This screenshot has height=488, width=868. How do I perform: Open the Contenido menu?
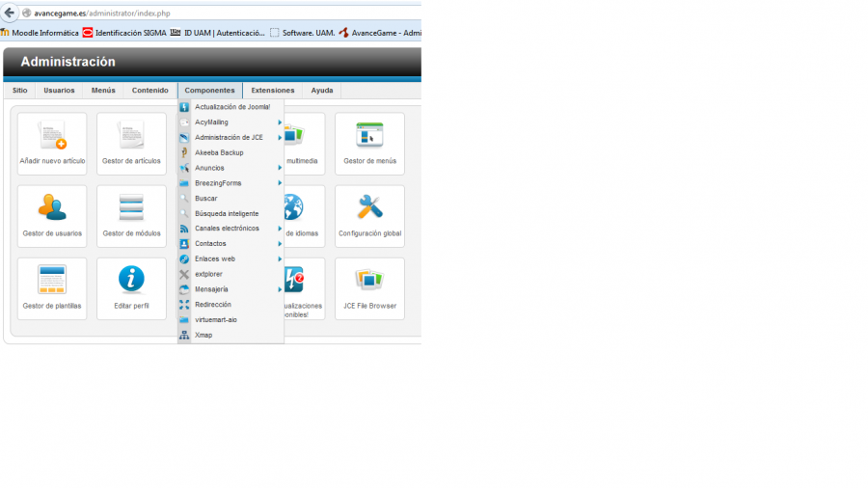click(150, 91)
